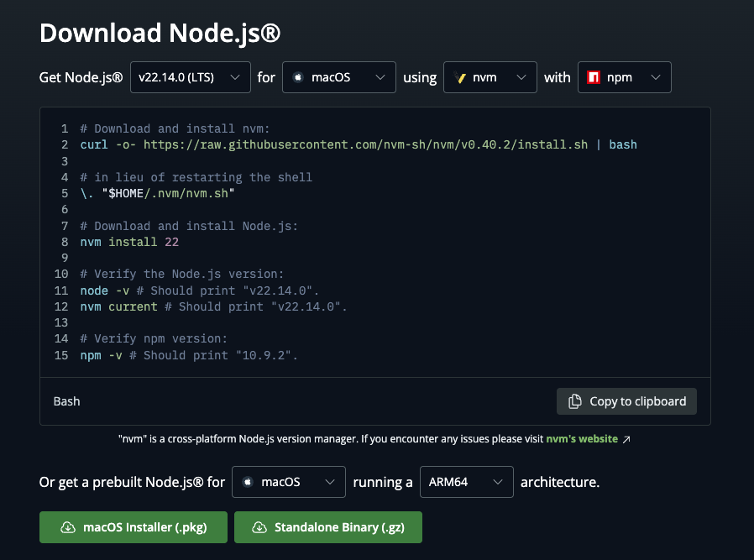Click the nvm lightning icon in the version manager selector

459,77
